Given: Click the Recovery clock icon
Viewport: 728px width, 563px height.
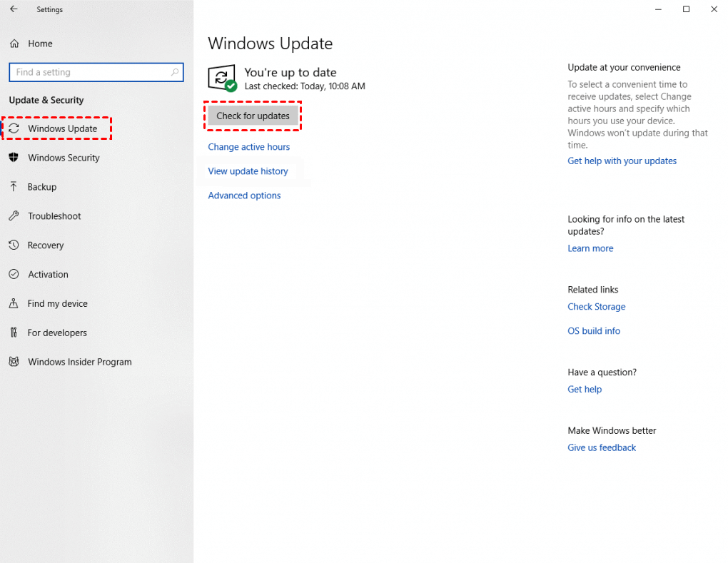Looking at the screenshot, I should point(14,245).
